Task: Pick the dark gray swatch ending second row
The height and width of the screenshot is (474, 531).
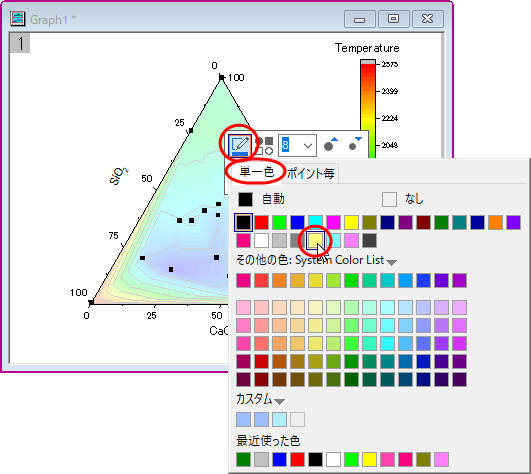Action: (x=369, y=240)
